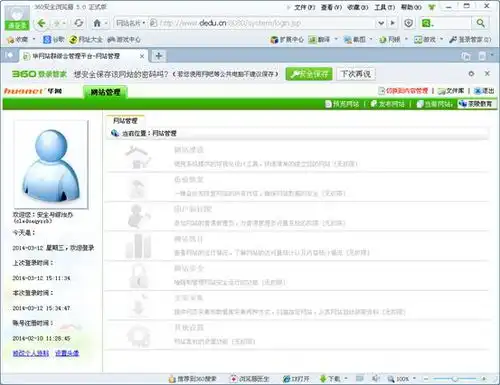Open the 收藏 menu in the menu bar
Screen dimensions: 500x385
pyautogui.click(x=358, y=7)
